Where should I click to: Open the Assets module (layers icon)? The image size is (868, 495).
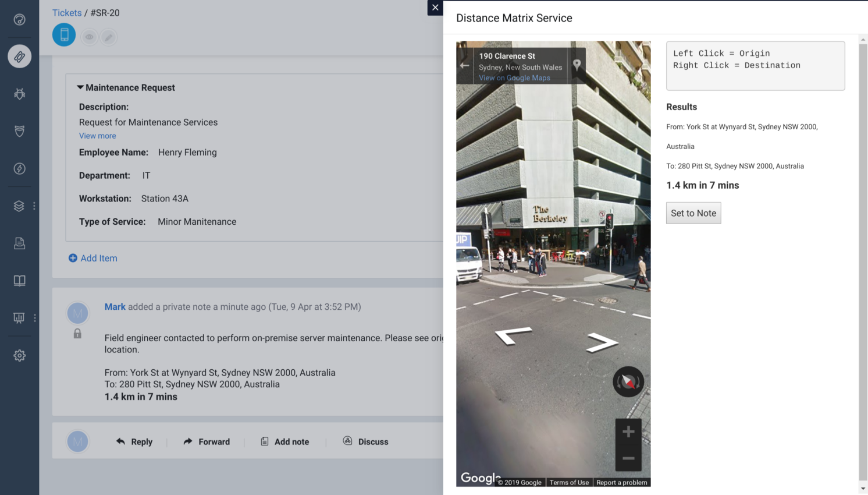18,206
